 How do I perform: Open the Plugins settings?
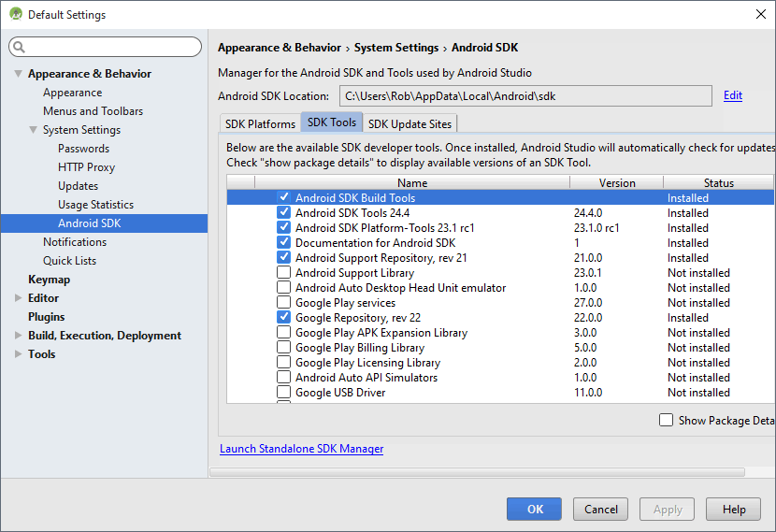tap(47, 317)
